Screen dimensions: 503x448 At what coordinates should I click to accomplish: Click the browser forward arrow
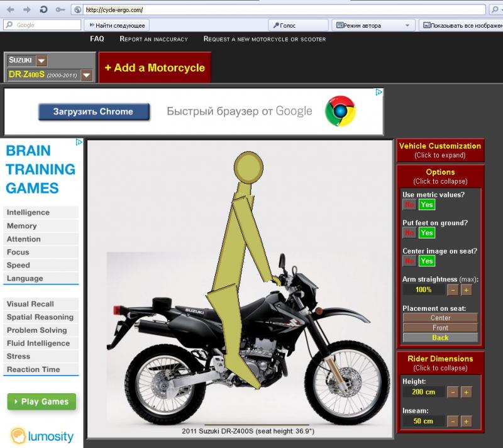point(27,9)
